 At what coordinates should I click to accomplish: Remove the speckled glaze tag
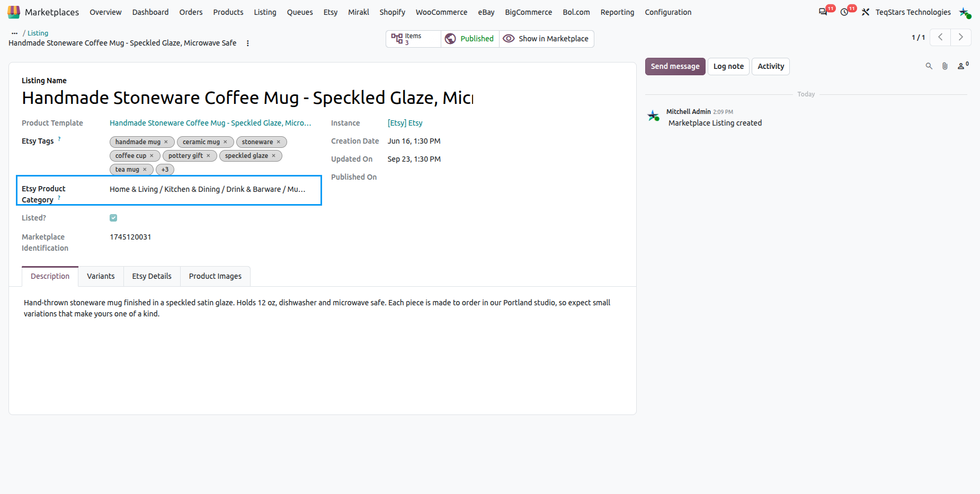click(273, 156)
